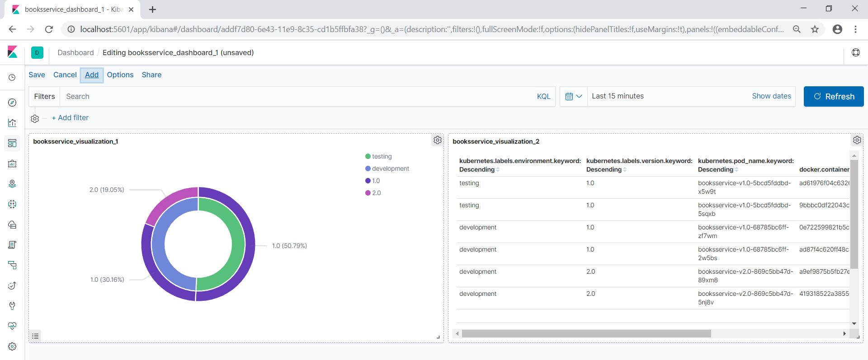
Task: Open Management gear at the sidebar bottom
Action: tap(12, 346)
